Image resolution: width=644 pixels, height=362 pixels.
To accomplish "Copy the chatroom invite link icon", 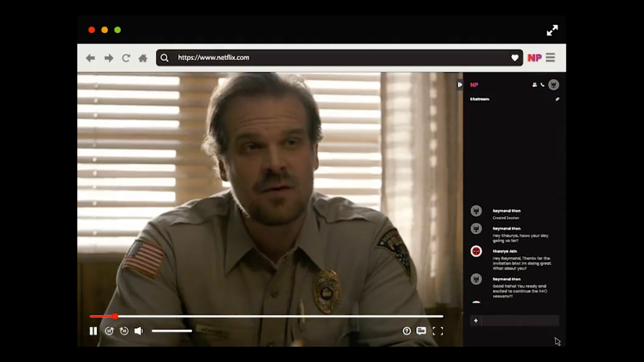I will click(557, 99).
